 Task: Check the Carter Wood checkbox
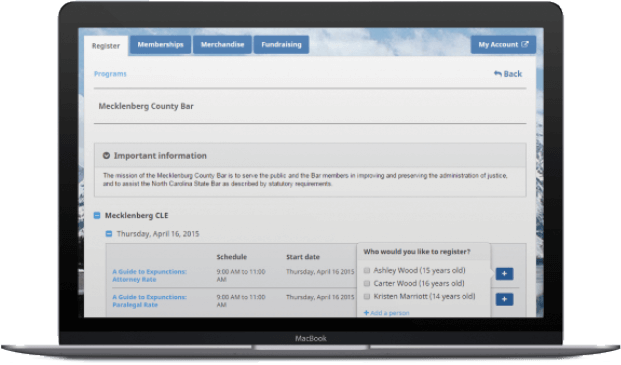click(367, 283)
